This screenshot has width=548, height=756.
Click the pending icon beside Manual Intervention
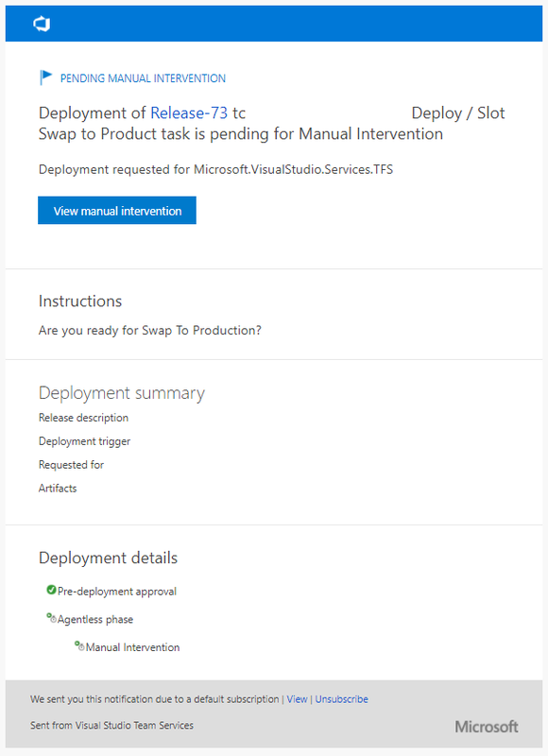point(79,645)
